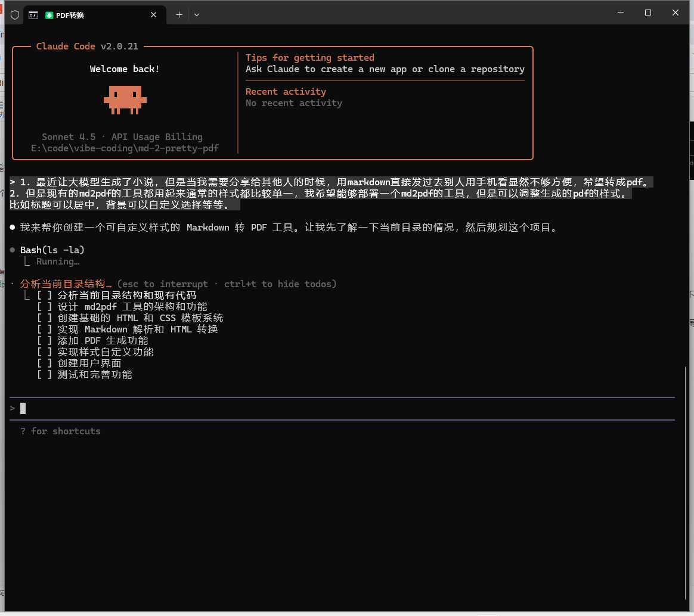Screen dimensions: 694x616
Task: Toggle todo 分析当前目录结构和现有代码 checkbox
Action: click(44, 295)
